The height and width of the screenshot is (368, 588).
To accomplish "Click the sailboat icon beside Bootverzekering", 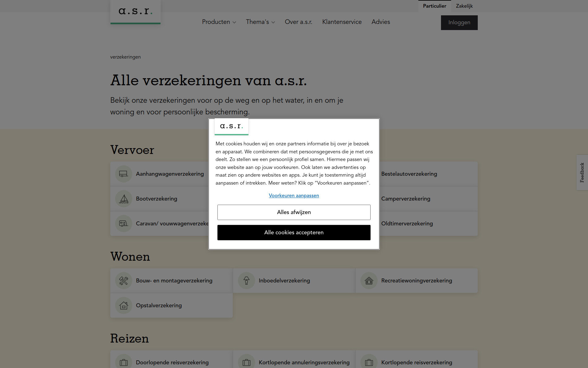I will point(123,199).
